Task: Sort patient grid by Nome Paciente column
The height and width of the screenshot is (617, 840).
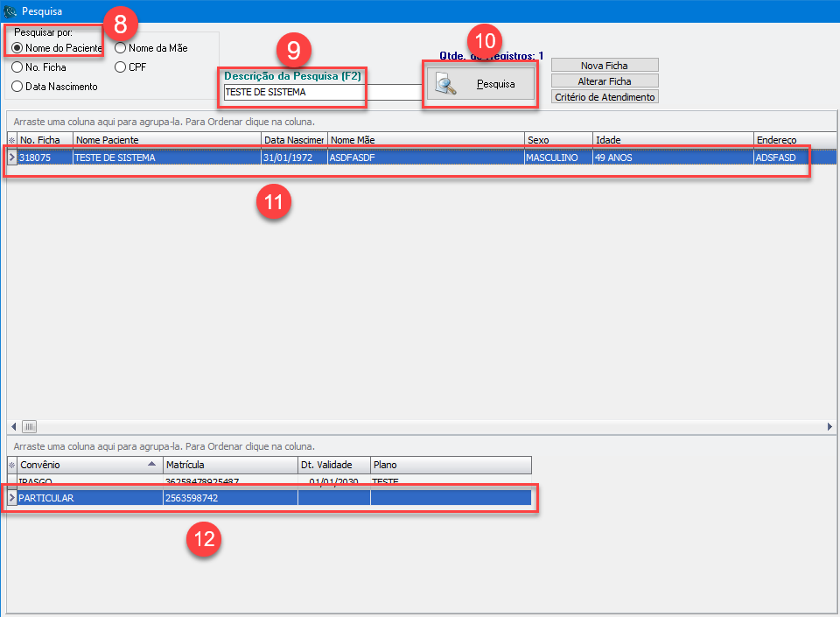Action: pyautogui.click(x=166, y=140)
